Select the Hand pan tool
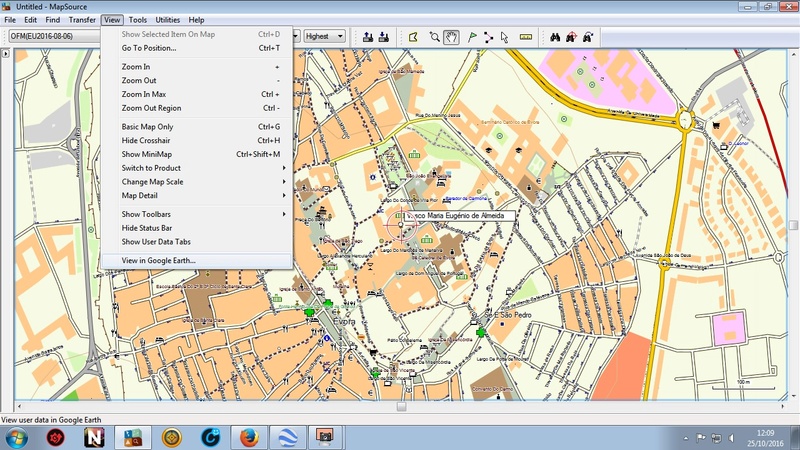This screenshot has height=450, width=800. (x=451, y=37)
